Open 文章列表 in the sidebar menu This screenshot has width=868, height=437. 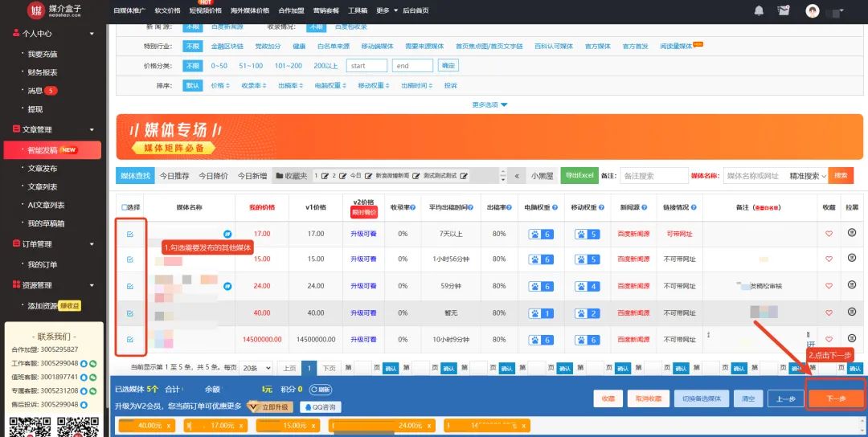pos(43,186)
